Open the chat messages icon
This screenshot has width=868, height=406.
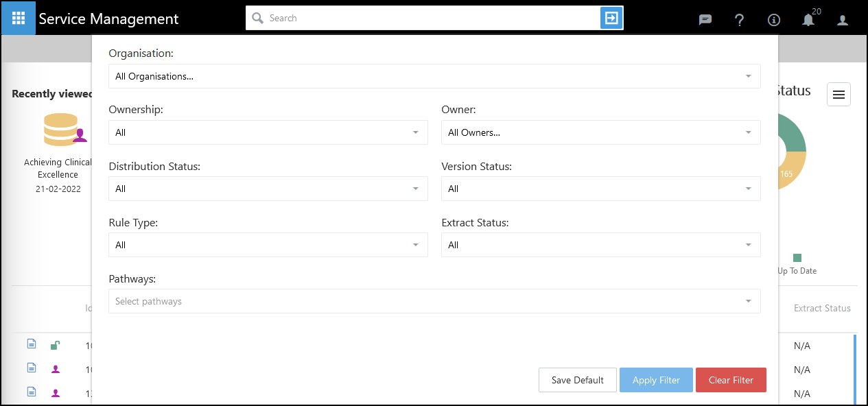[x=705, y=20]
